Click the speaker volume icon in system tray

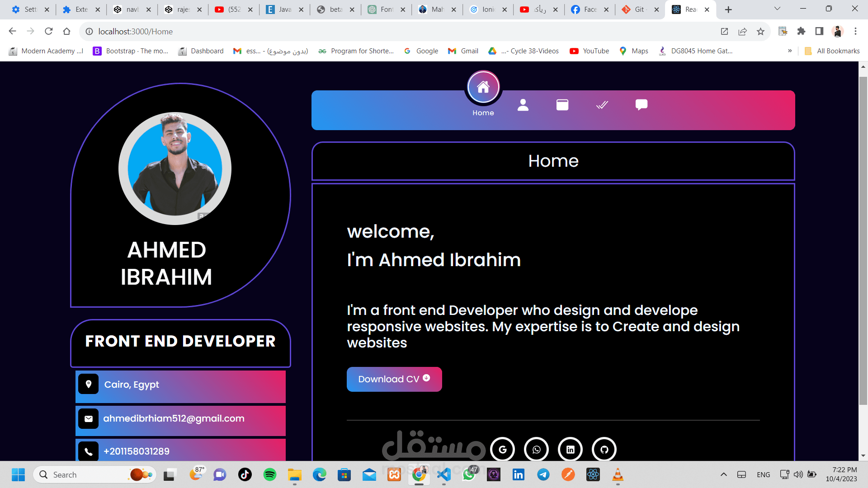798,474
